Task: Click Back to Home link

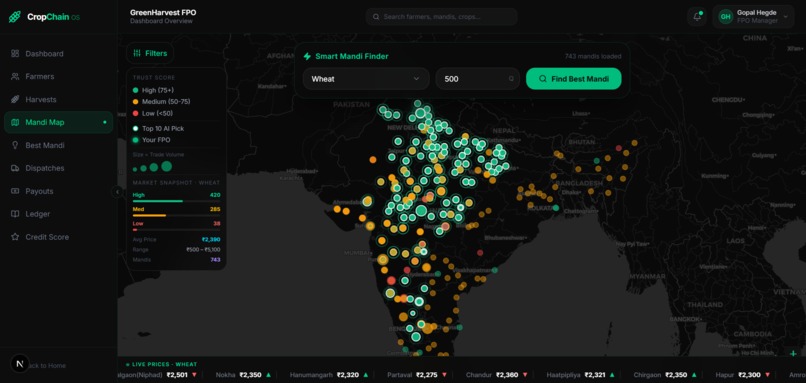Action: pyautogui.click(x=46, y=366)
